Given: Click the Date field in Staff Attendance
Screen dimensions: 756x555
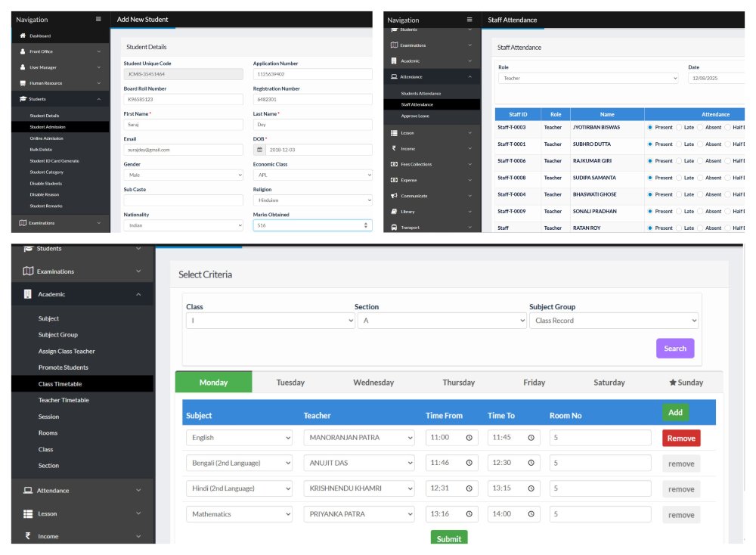Looking at the screenshot, I should [x=717, y=78].
